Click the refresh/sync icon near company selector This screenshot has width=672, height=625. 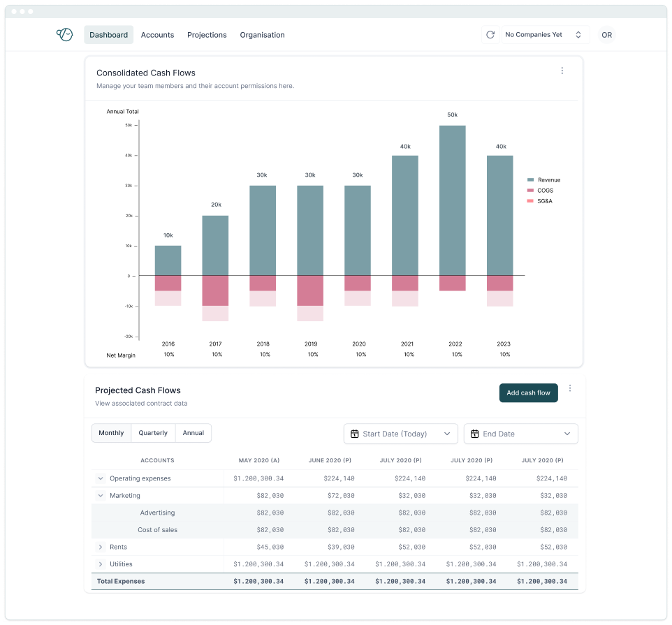click(490, 34)
